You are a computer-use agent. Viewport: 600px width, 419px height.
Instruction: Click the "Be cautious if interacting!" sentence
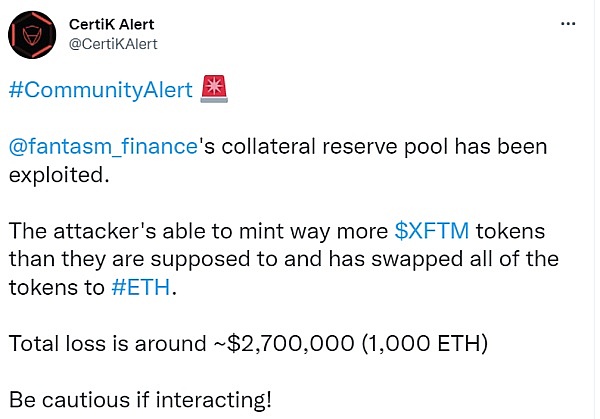140,400
